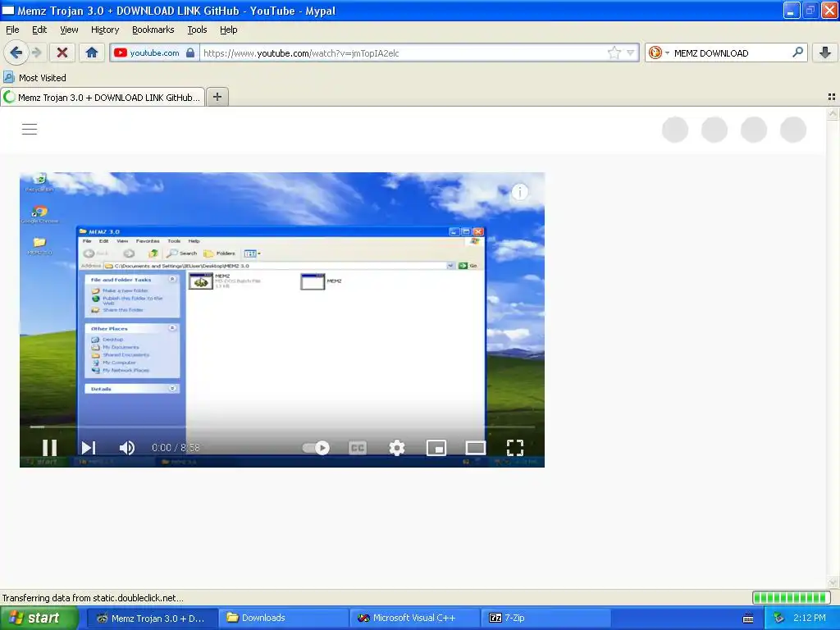The image size is (840, 630).
Task: Toggle closed captions CC
Action: pos(358,447)
